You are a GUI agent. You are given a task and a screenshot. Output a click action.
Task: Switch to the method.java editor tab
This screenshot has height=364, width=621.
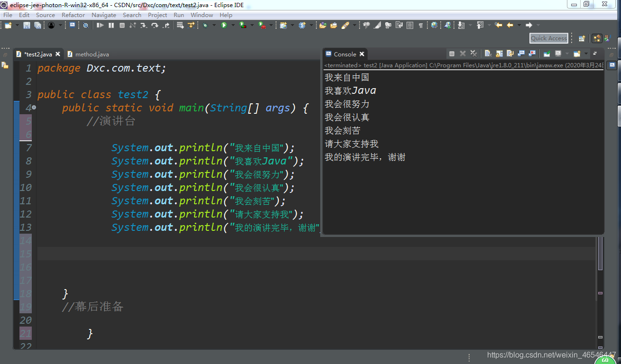tap(88, 54)
